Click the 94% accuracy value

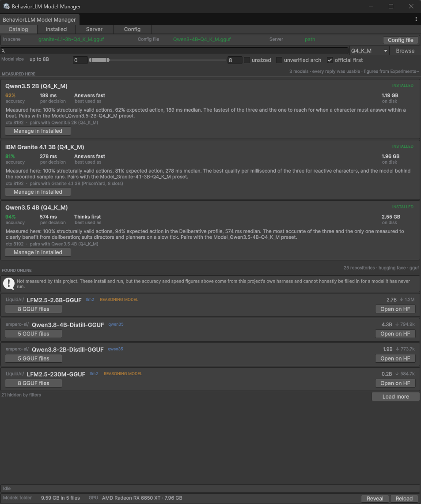10,217
